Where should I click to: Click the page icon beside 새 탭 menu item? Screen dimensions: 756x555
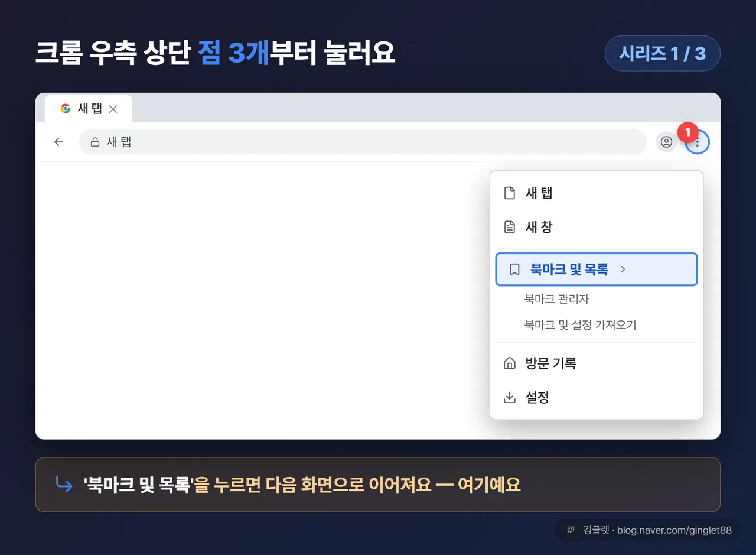(x=509, y=193)
